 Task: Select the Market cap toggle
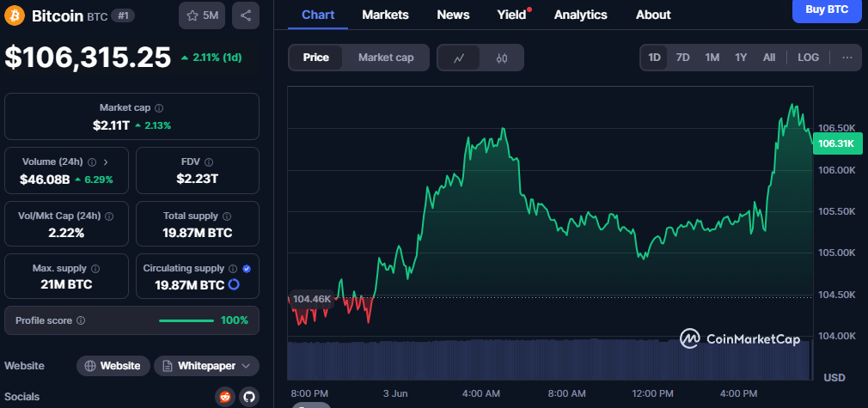pos(386,58)
